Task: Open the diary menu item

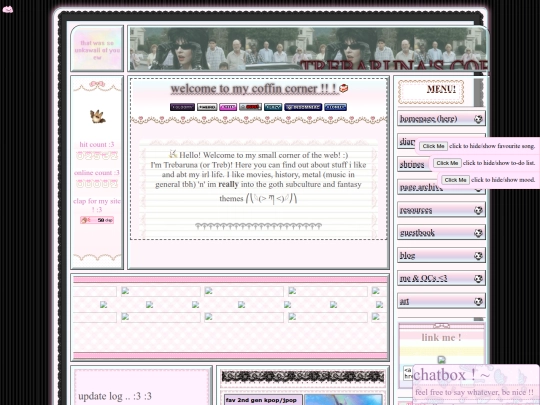Action: click(x=407, y=142)
